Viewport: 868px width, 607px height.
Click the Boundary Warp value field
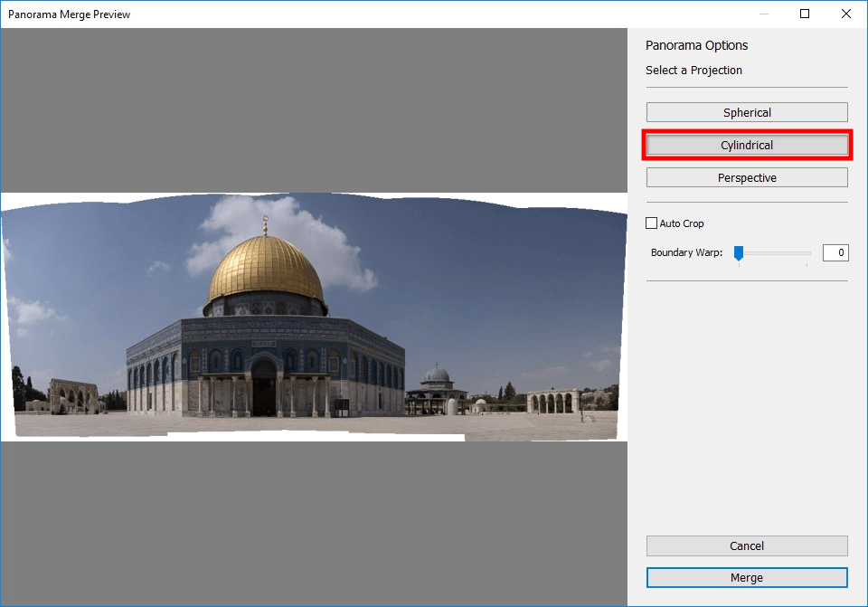[835, 252]
